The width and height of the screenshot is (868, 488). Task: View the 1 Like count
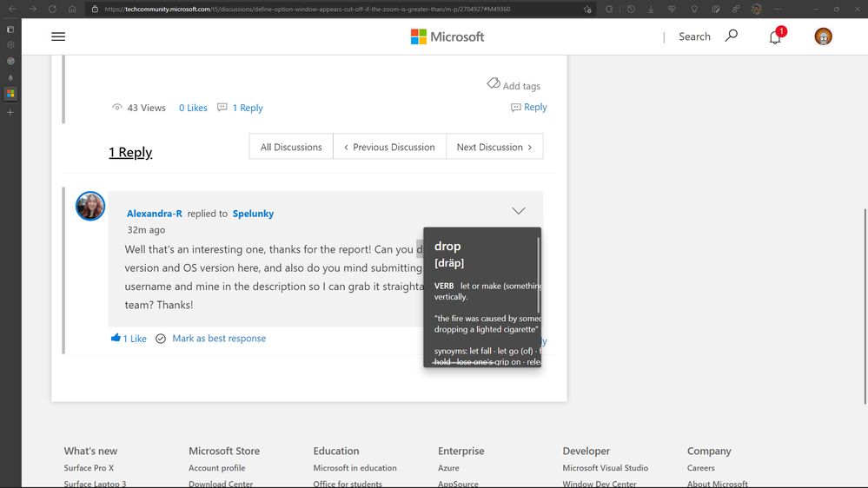[x=135, y=339]
